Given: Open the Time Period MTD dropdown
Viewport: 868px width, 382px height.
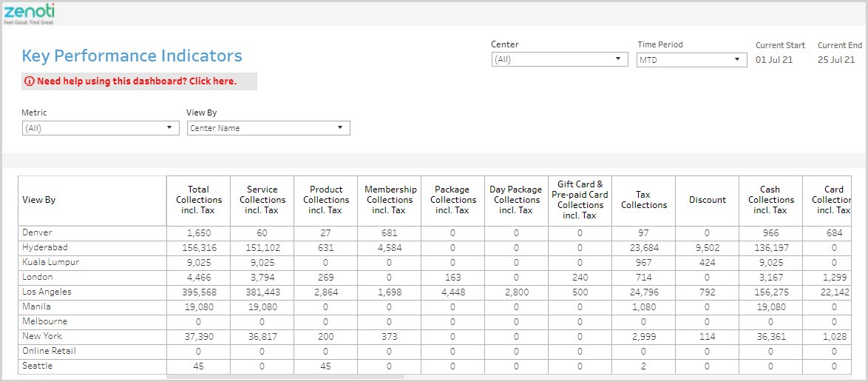Looking at the screenshot, I should 691,59.
